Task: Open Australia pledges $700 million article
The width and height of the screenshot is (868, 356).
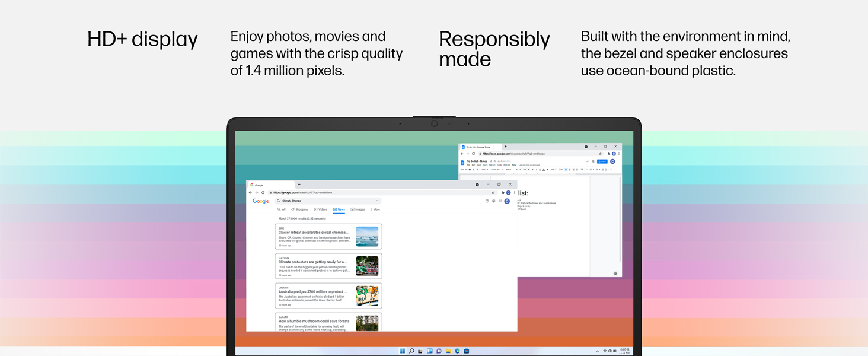Action: coord(312,292)
